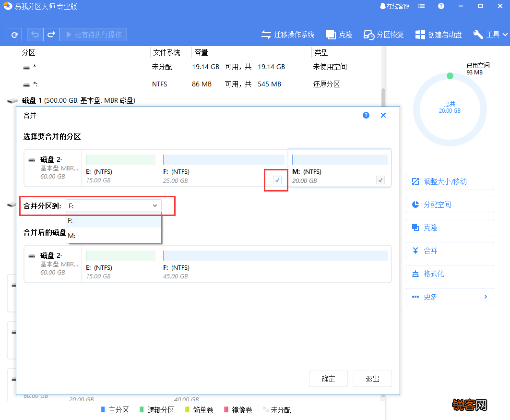This screenshot has width=510, height=420.
Task: Click 分配空间 allocate space action
Action: point(450,204)
